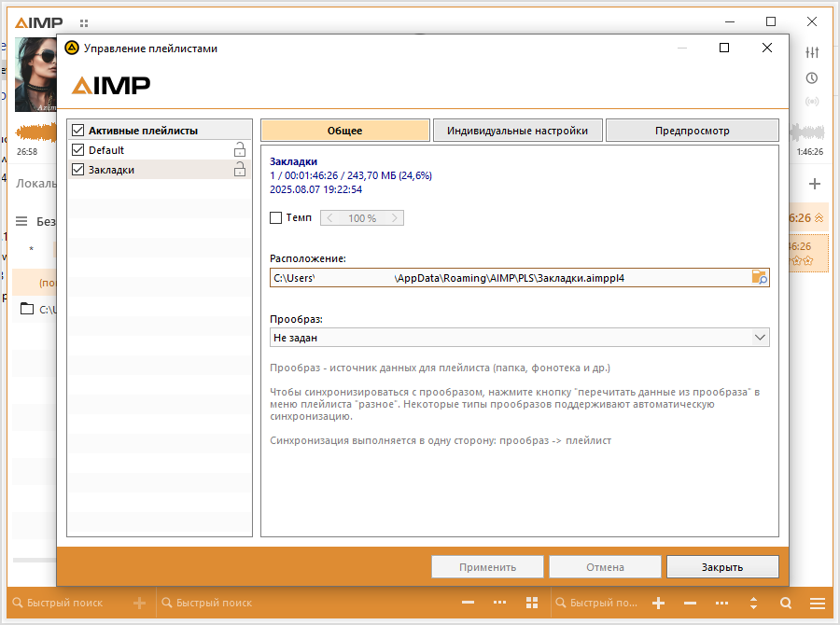Increase tempo with the right arrow
Viewport: 840px width, 625px height.
(394, 218)
